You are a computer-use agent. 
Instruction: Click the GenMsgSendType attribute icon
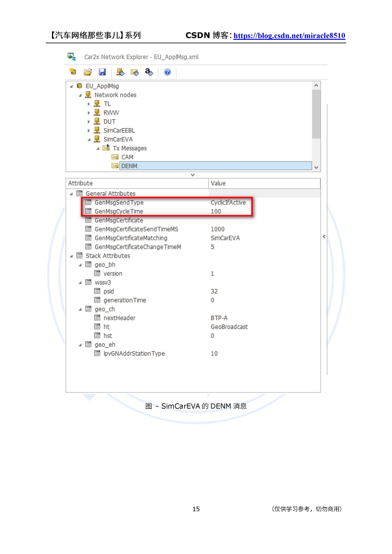tap(88, 202)
